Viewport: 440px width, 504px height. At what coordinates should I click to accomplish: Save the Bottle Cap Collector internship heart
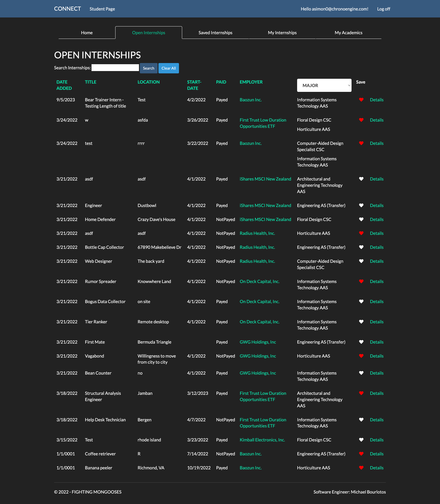(x=361, y=247)
